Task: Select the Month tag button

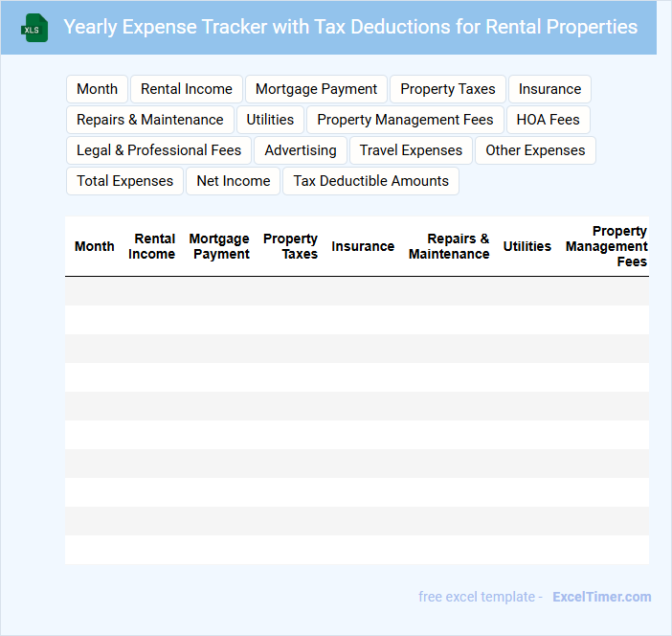Action: (x=97, y=89)
